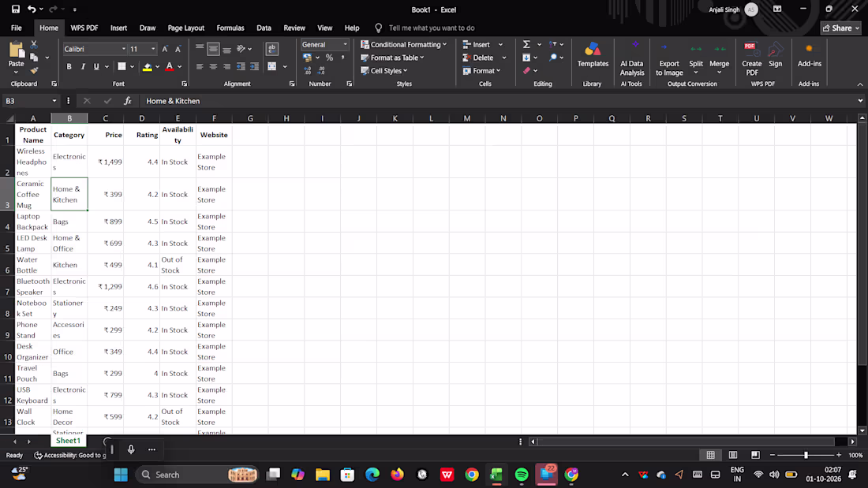Click the Paste clipboard icon
868x488 pixels.
click(x=16, y=51)
